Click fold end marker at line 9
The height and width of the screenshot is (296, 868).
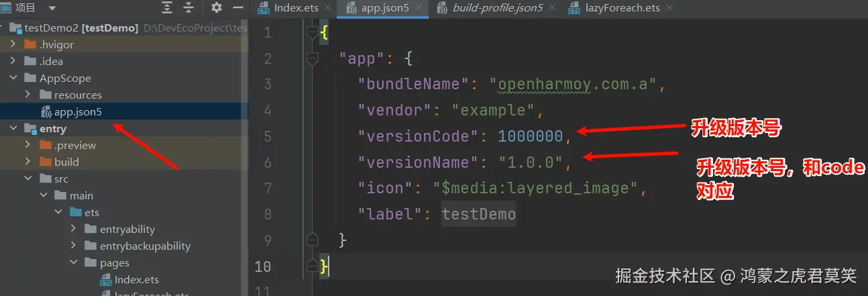(312, 240)
